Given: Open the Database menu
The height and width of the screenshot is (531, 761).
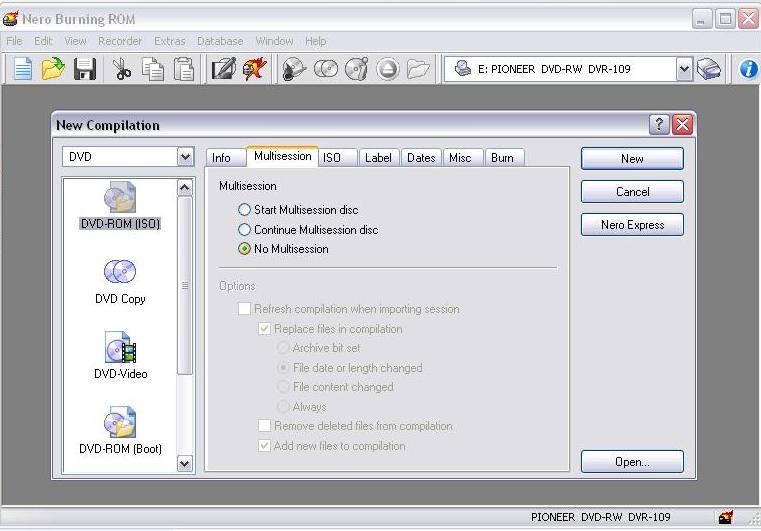Looking at the screenshot, I should coord(220,41).
